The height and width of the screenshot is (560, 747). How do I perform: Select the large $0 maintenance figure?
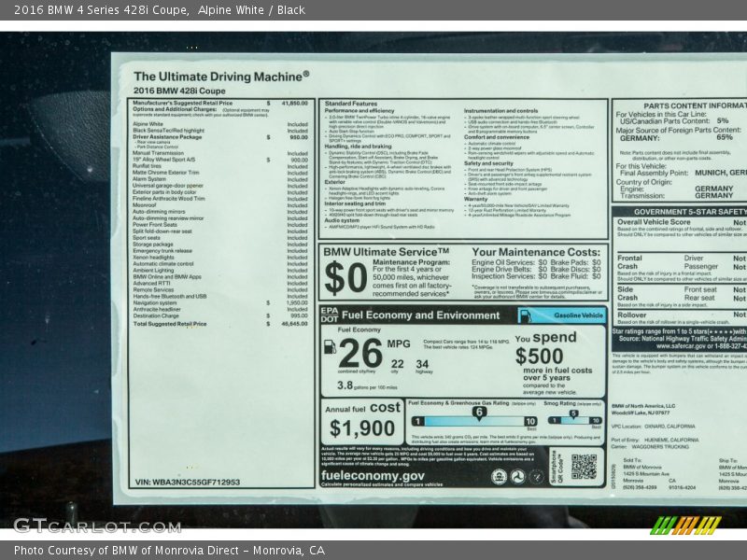click(x=345, y=278)
